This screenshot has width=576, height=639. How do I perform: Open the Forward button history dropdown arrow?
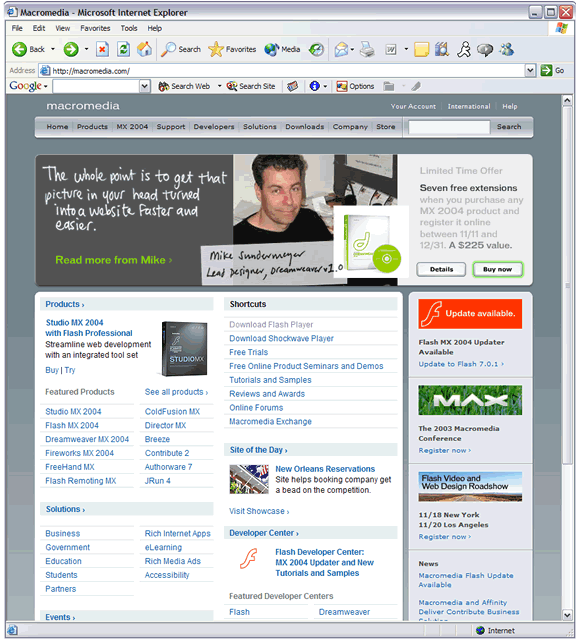click(86, 49)
